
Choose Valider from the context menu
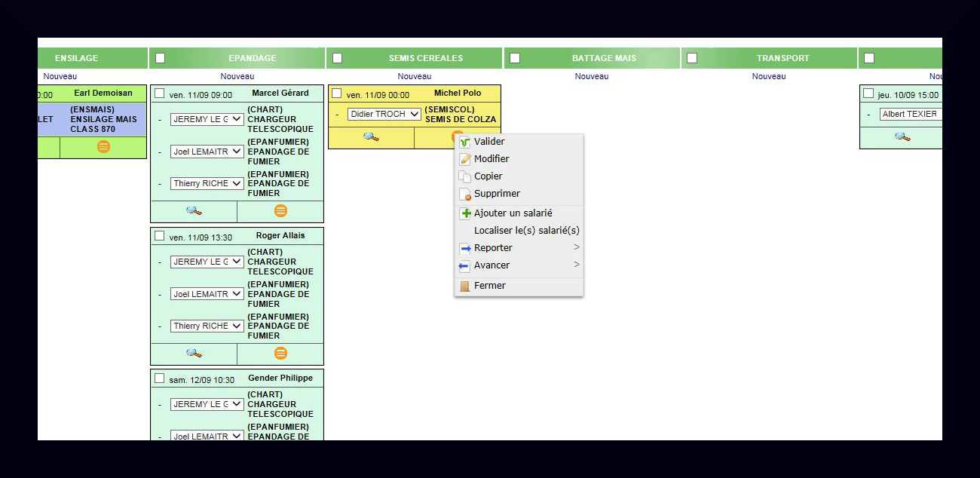click(x=489, y=142)
